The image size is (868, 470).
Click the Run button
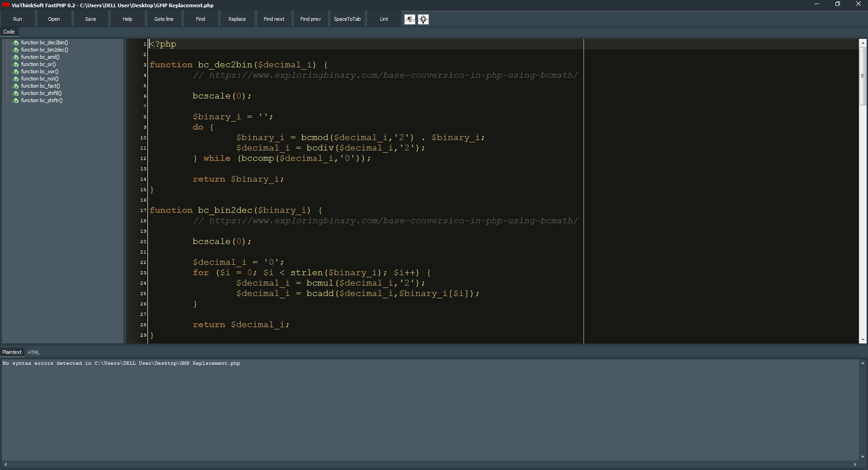(x=18, y=19)
